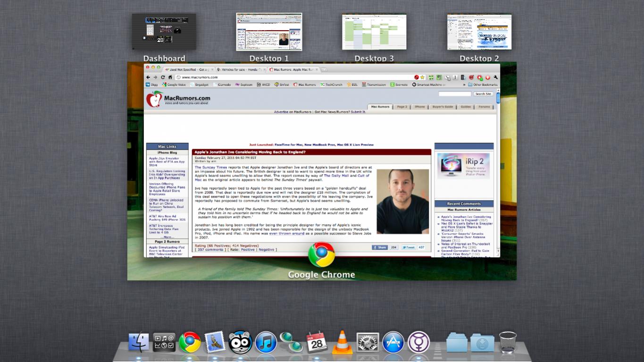Click Chrome's back arrow button
Viewport: 644px width, 362px height.
(148, 77)
